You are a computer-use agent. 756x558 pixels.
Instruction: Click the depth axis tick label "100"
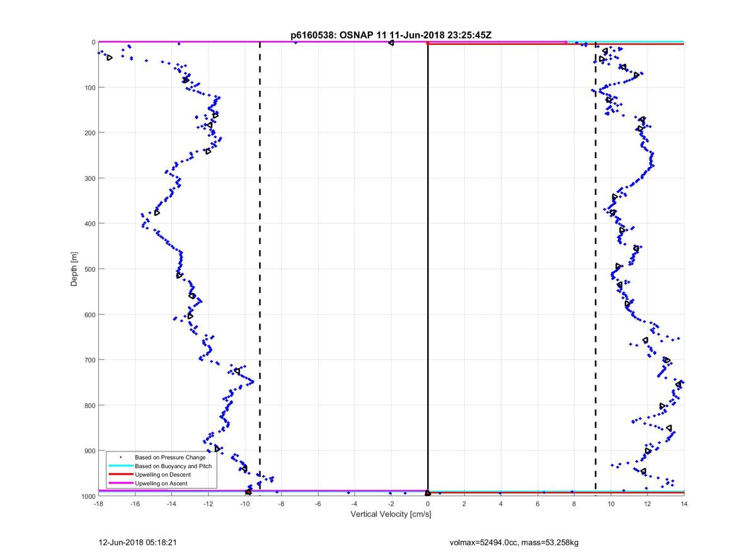pos(89,88)
